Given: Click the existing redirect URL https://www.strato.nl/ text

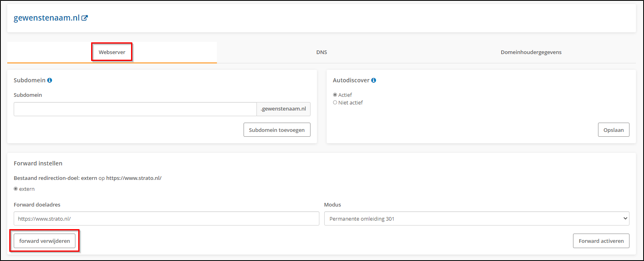Looking at the screenshot, I should click(133, 178).
